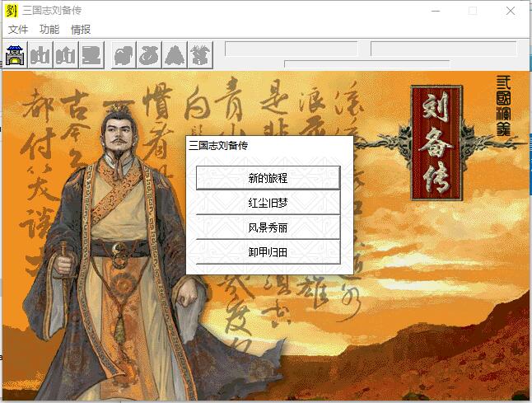The width and height of the screenshot is (532, 403).
Task: Load a saved game via 红尘旧梦
Action: coord(268,203)
